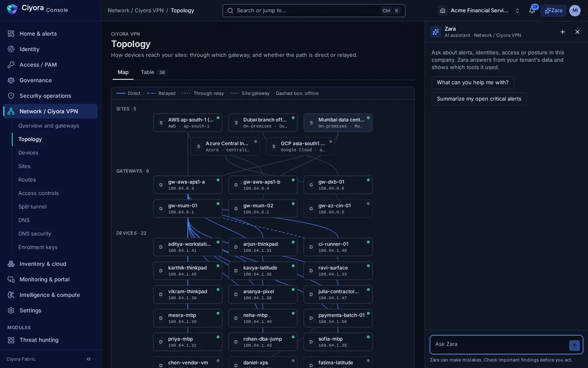Select device kavya-latitude node
The width and height of the screenshot is (588, 368).
click(263, 271)
